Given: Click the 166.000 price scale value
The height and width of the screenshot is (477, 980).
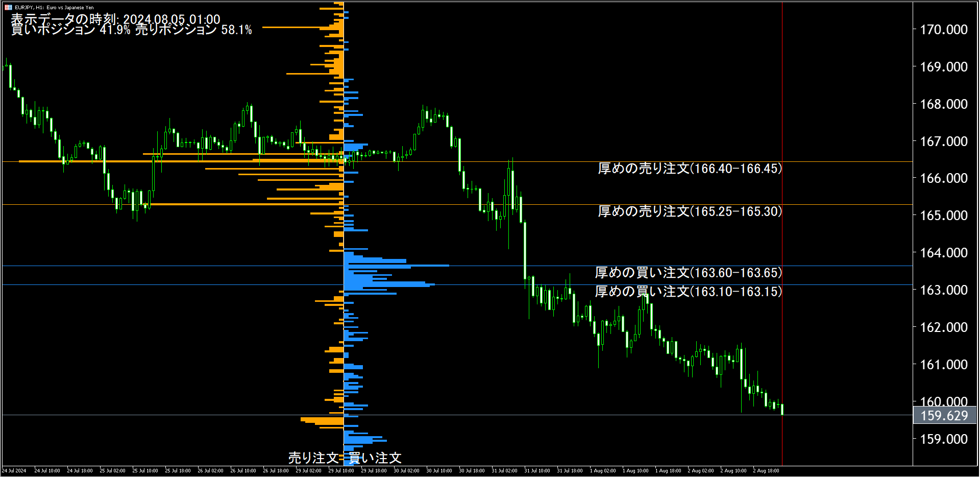Looking at the screenshot, I should click(944, 178).
